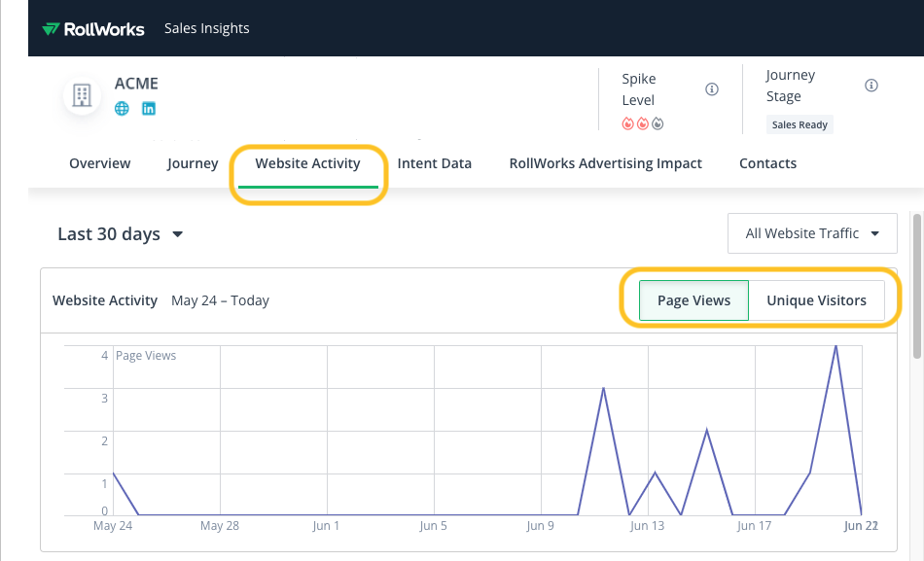Open the All Website Traffic dropdown
Image resolution: width=924 pixels, height=561 pixels.
click(812, 233)
